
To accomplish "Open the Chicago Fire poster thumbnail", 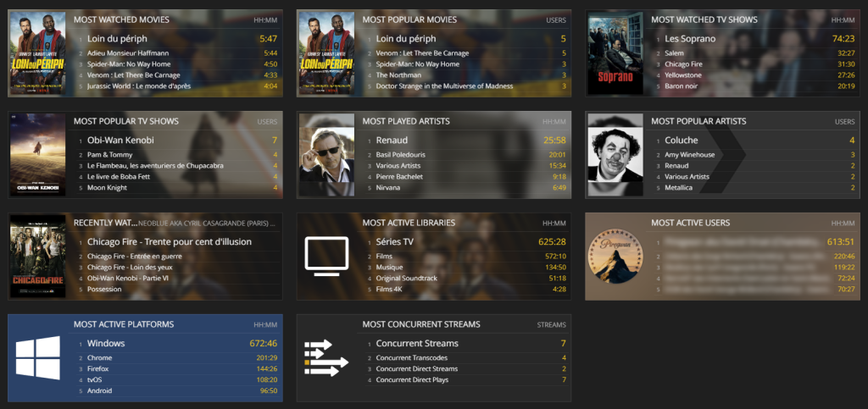I will (37, 257).
